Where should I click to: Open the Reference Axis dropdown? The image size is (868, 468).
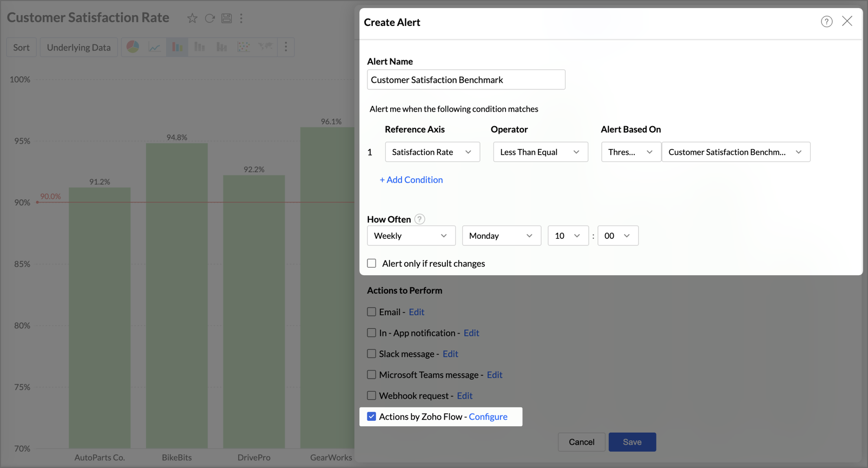(432, 152)
